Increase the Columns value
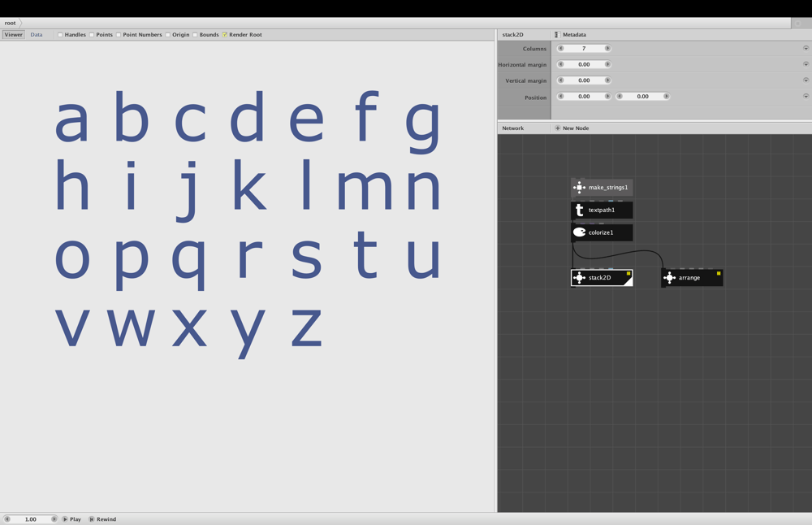The width and height of the screenshot is (812, 525). coord(607,48)
